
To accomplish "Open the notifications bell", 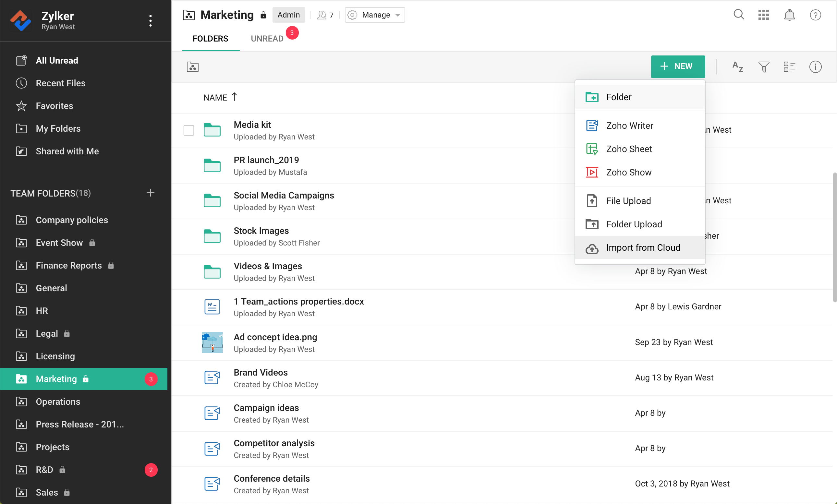I will [789, 15].
